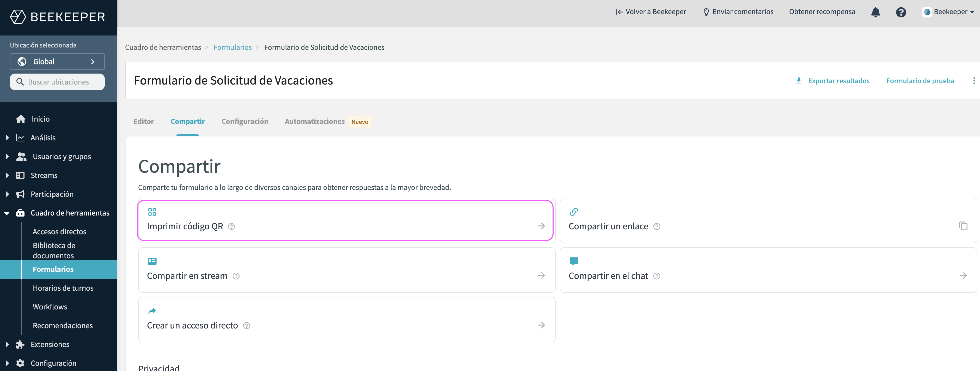This screenshot has width=980, height=371.
Task: Click Cuadro de herramientas breadcrumb
Action: 163,47
